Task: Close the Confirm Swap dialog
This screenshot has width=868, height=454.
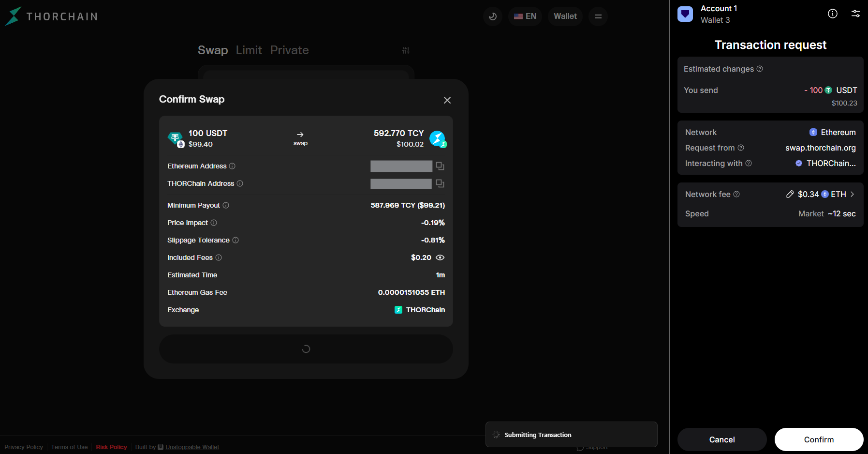Action: pyautogui.click(x=447, y=100)
